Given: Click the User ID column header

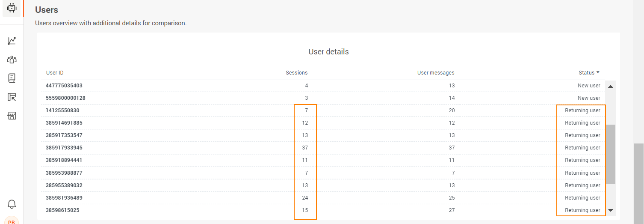Looking at the screenshot, I should pyautogui.click(x=55, y=73).
